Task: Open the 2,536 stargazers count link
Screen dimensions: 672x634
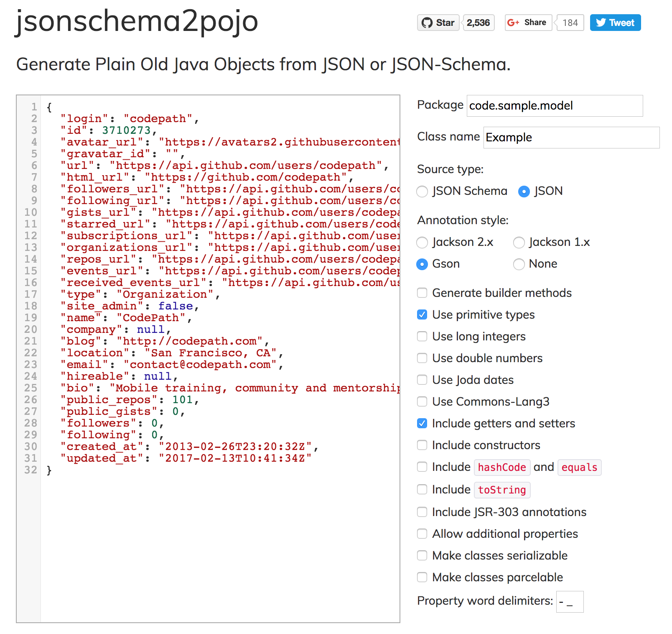Action: point(478,23)
